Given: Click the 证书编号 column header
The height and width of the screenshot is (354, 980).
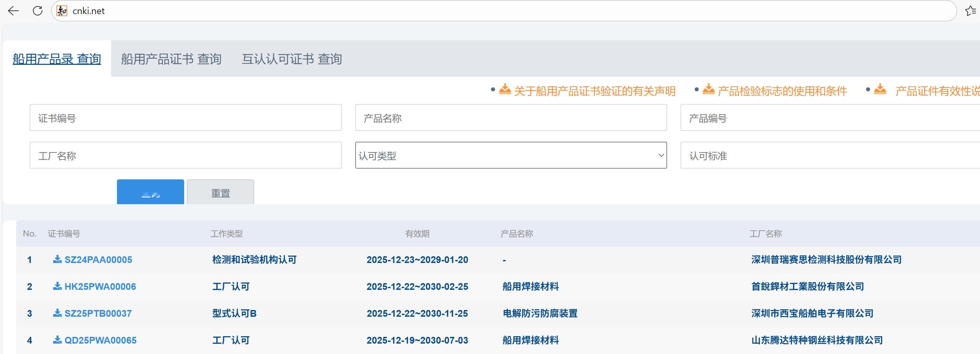Looking at the screenshot, I should 64,234.
